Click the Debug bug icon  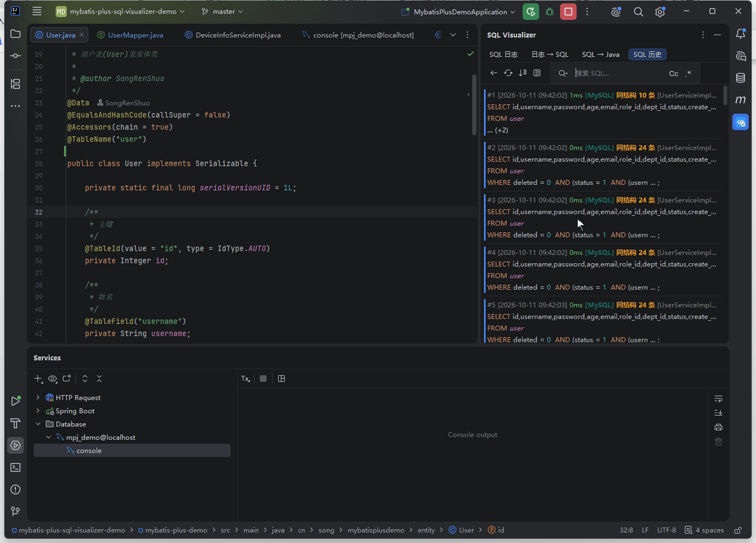(550, 11)
